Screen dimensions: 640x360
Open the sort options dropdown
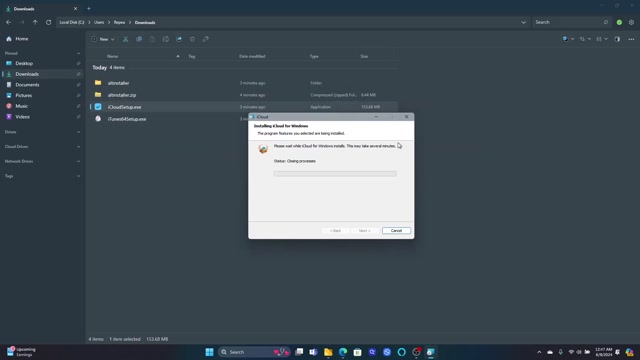click(x=585, y=39)
